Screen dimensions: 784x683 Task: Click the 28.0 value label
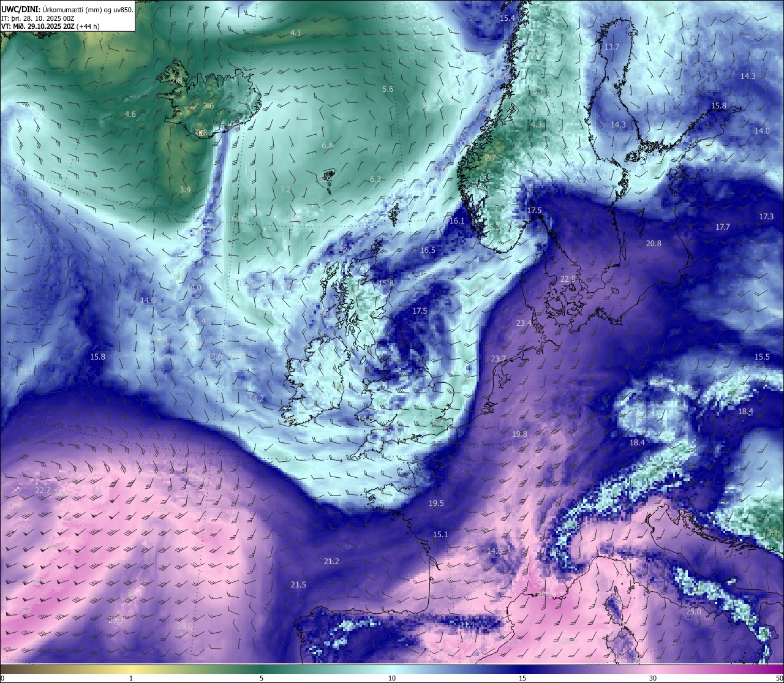click(x=185, y=627)
